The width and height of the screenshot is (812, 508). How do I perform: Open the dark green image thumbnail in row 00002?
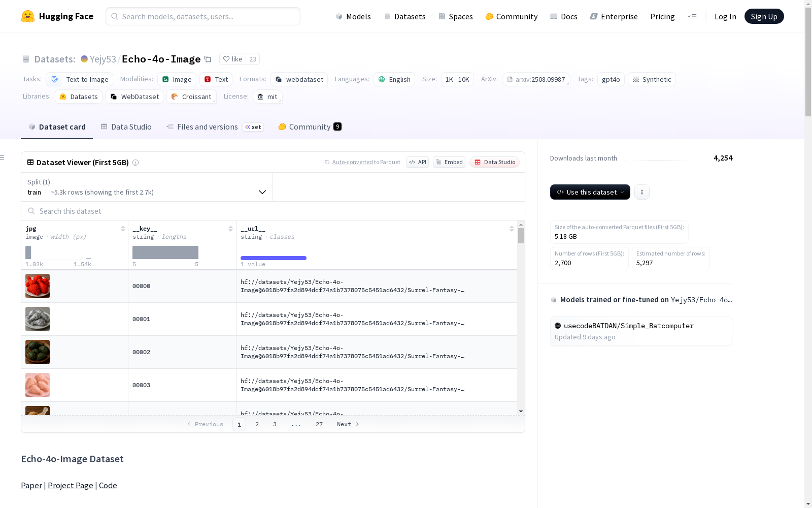click(x=38, y=352)
